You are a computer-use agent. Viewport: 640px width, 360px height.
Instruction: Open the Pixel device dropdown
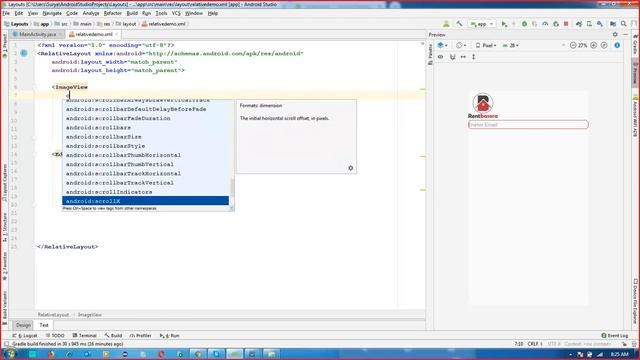[486, 45]
